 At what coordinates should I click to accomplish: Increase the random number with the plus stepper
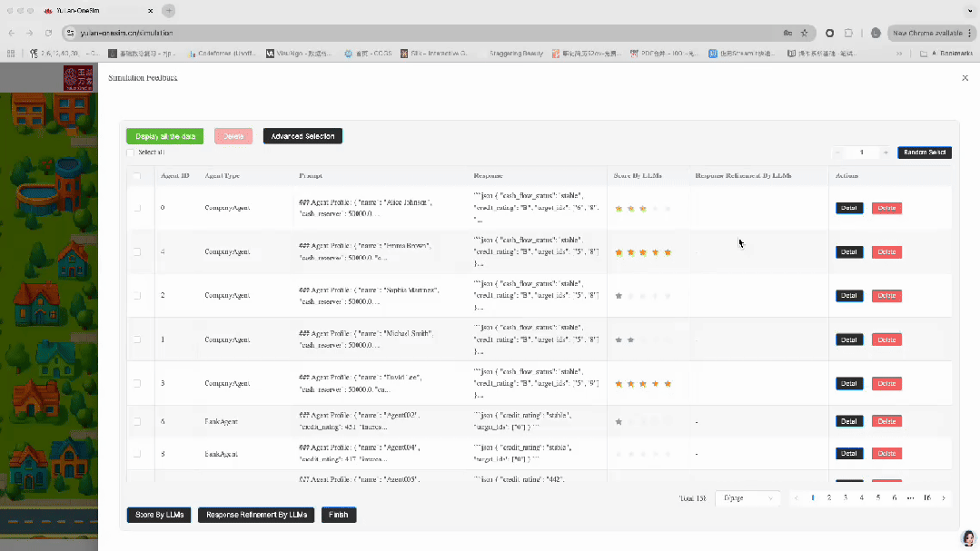point(886,153)
